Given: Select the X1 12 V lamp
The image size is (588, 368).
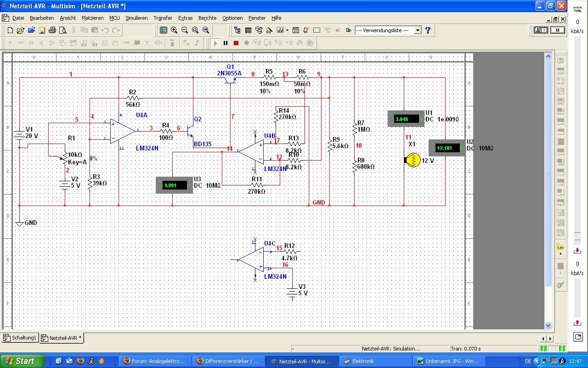Looking at the screenshot, I should coord(413,160).
